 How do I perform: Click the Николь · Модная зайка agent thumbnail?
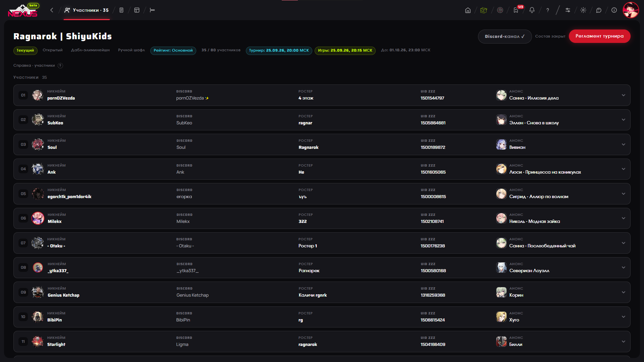point(501,218)
